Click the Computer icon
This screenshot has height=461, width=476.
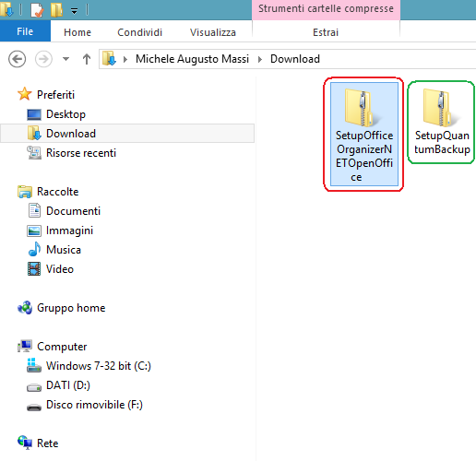click(25, 346)
